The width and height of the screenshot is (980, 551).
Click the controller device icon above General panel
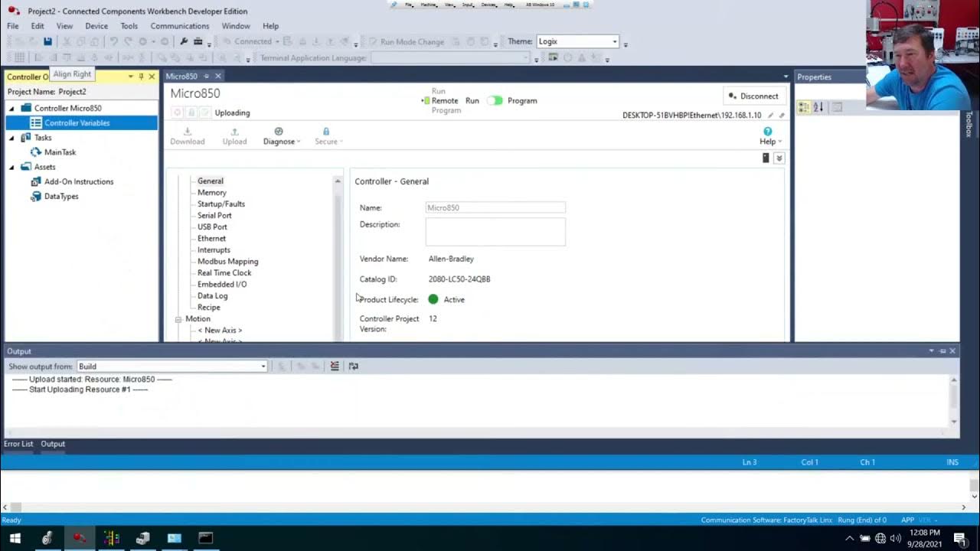click(x=766, y=158)
